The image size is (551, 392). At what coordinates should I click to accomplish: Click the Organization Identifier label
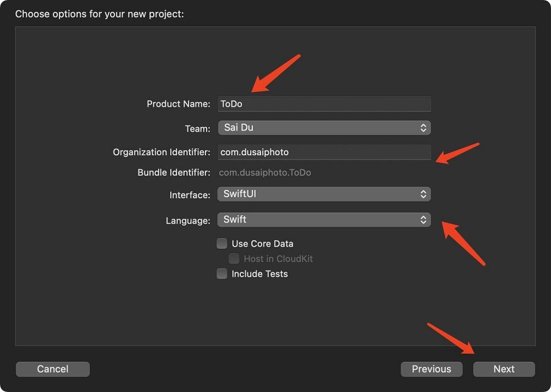161,152
